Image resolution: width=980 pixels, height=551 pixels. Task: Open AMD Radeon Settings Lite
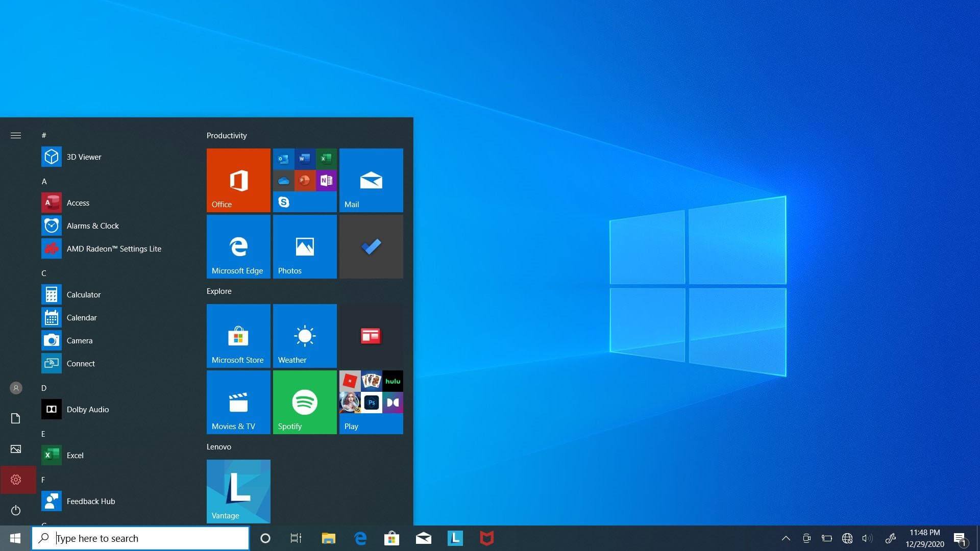click(115, 248)
